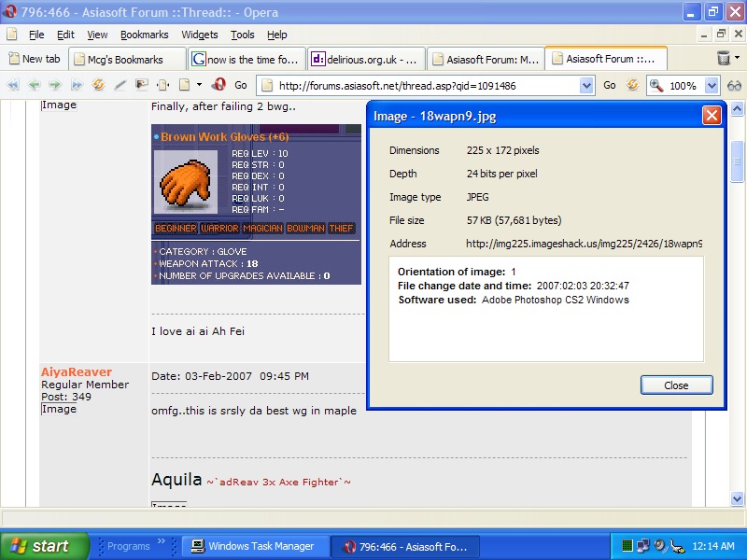Click the Wand password tool icon
This screenshot has height=560, width=747.
(120, 85)
